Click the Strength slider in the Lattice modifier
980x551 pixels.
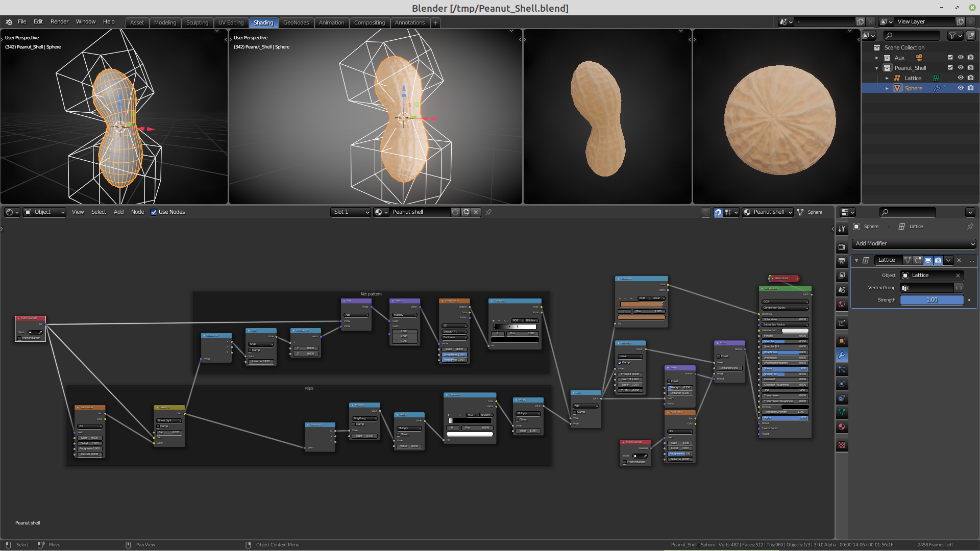pos(931,300)
